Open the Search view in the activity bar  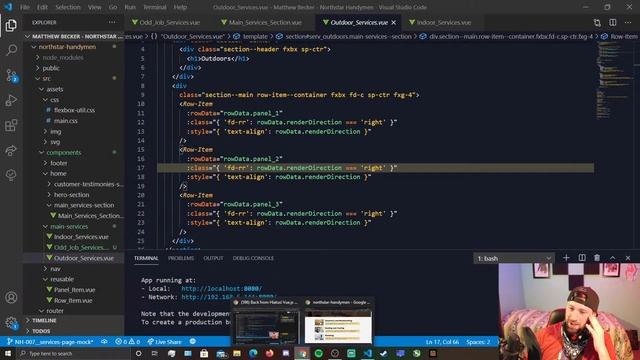[x=11, y=50]
